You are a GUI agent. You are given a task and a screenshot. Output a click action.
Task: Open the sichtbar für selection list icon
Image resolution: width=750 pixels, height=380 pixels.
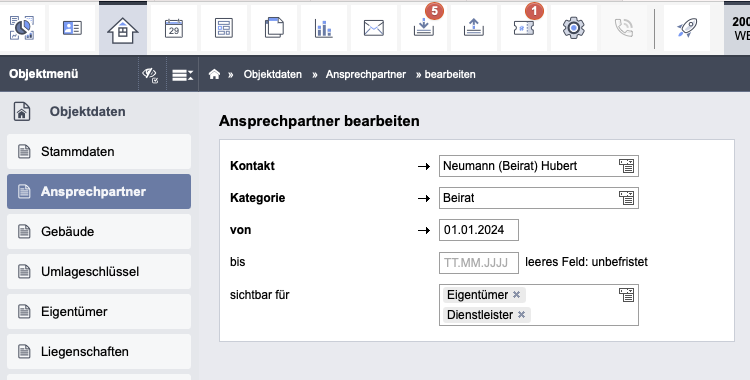[x=627, y=295]
